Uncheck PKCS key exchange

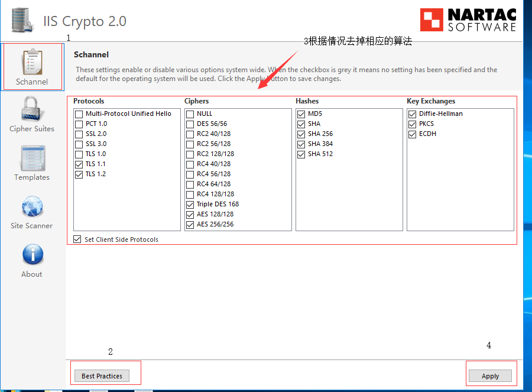coord(412,124)
